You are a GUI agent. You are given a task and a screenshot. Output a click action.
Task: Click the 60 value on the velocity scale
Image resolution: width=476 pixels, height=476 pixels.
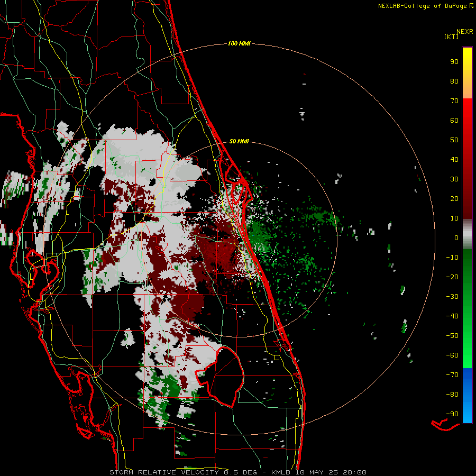tap(454, 121)
